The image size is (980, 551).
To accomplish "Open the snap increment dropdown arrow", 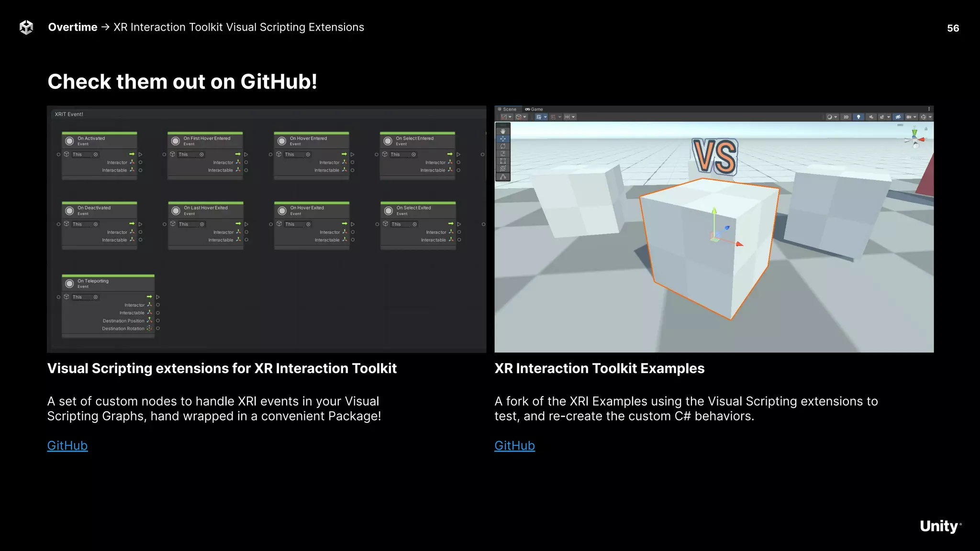I will tap(573, 117).
